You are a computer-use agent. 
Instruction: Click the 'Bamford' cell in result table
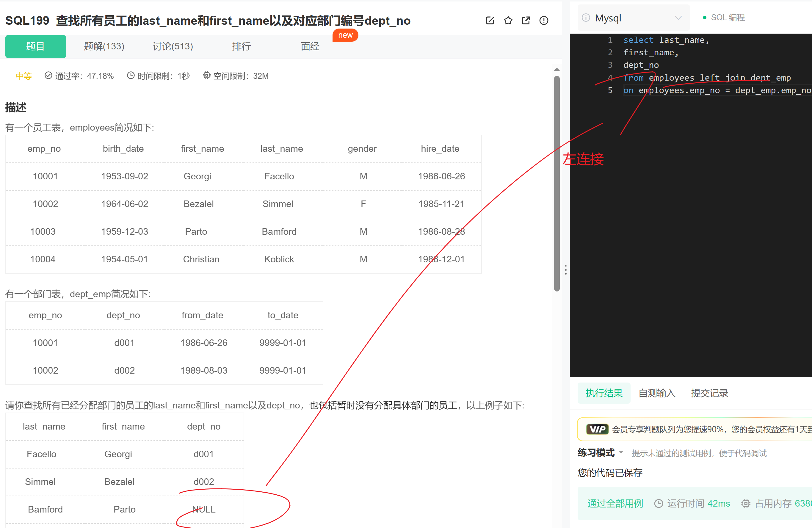(46, 509)
